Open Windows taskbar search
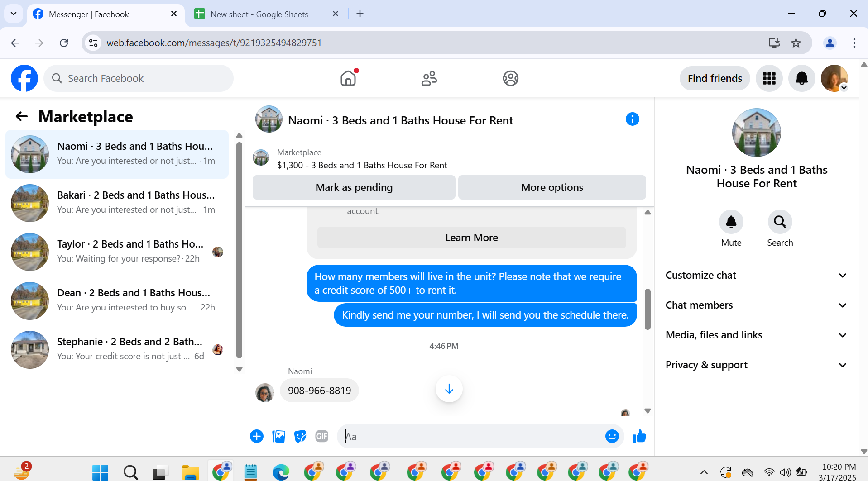868x481 pixels. (131, 472)
